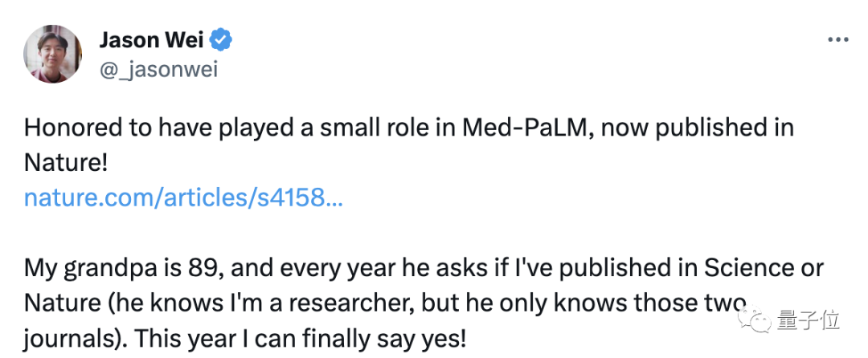The image size is (868, 358).
Task: Click "Nature!" ending the first paragraph
Action: tap(65, 163)
